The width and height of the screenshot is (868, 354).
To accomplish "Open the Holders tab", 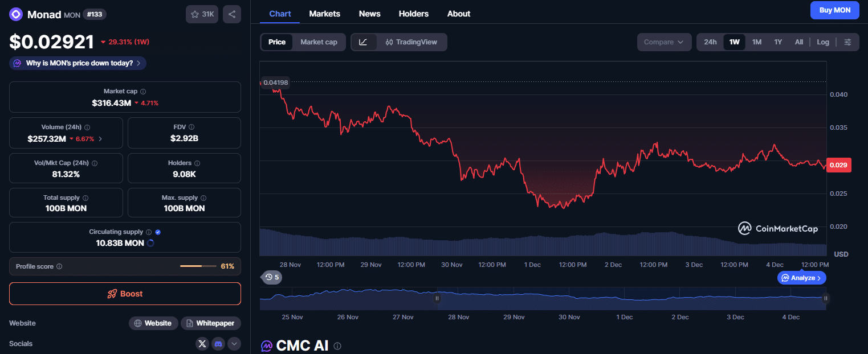I will coord(413,14).
